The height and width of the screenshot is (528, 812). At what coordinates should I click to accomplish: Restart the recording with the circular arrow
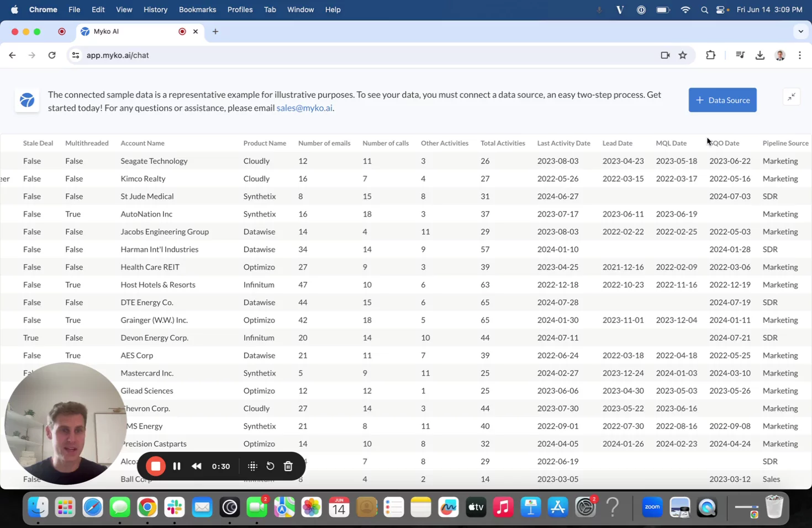click(270, 466)
